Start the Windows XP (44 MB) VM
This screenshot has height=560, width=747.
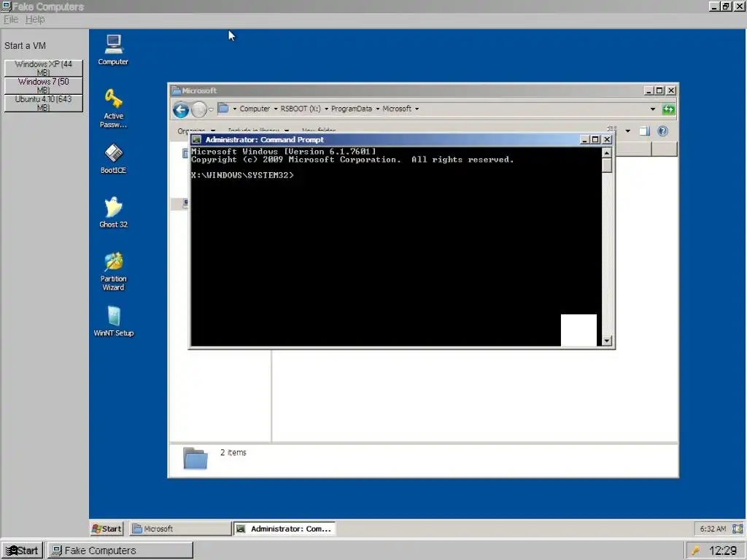pyautogui.click(x=43, y=68)
